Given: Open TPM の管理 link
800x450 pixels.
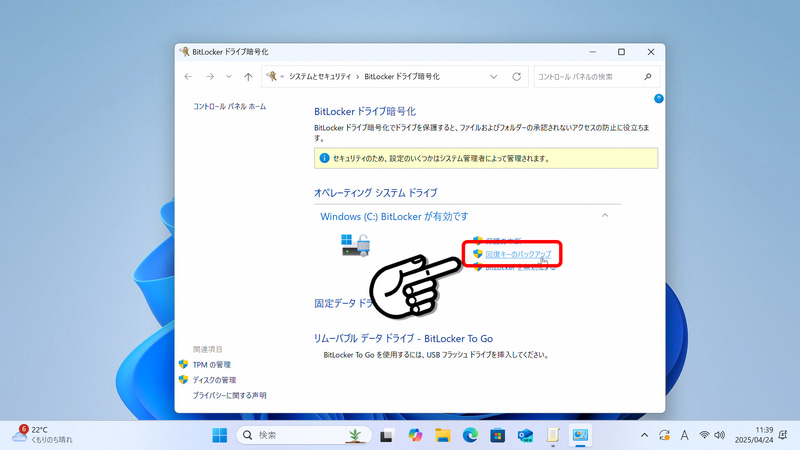Looking at the screenshot, I should [212, 364].
